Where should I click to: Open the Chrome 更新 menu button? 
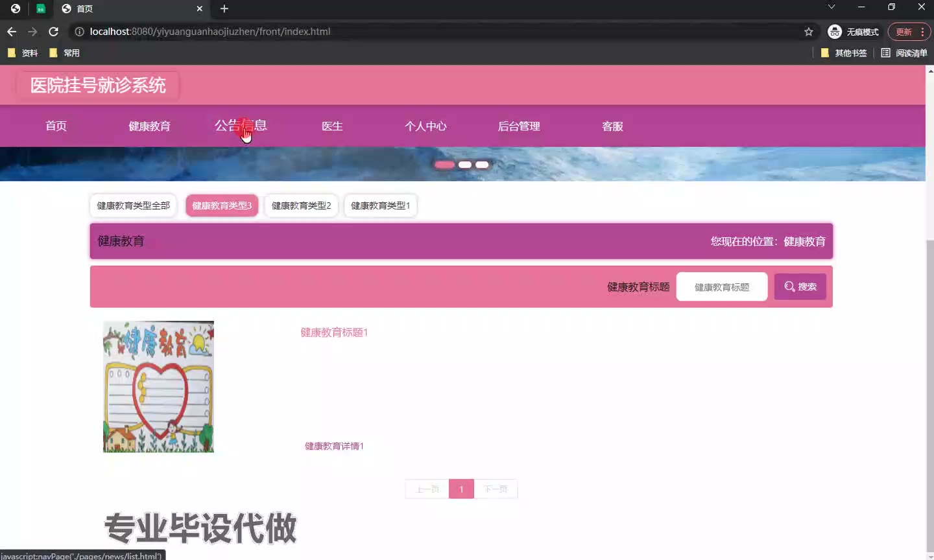[x=909, y=31]
